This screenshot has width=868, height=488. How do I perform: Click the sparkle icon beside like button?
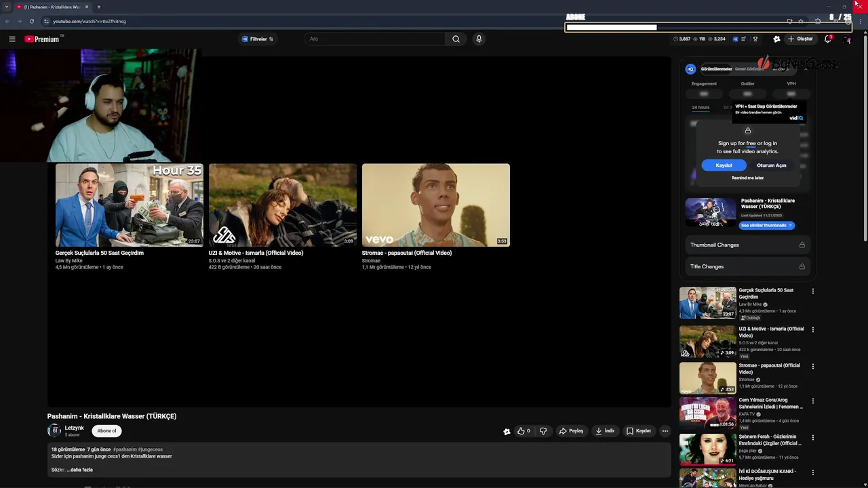(x=507, y=431)
